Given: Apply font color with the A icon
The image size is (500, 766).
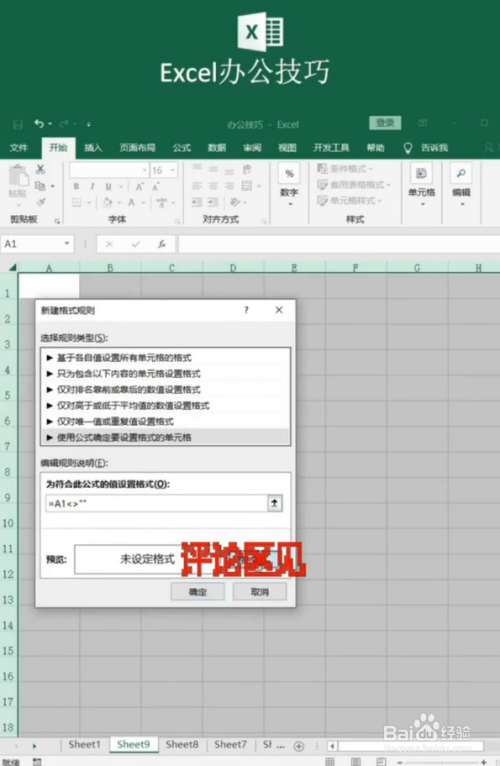Looking at the screenshot, I should tap(131, 202).
